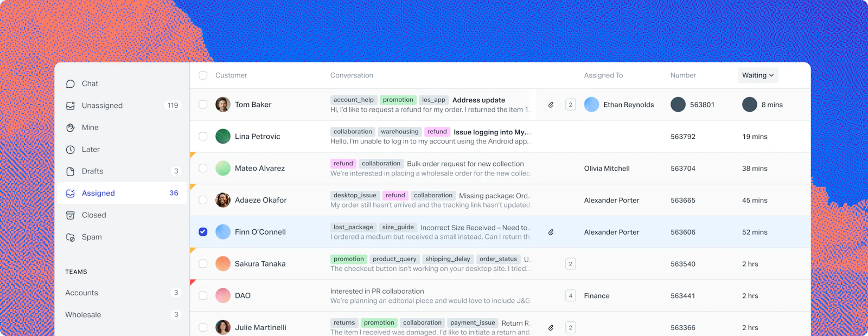Click message count 4 badge in DAO row

(x=570, y=296)
